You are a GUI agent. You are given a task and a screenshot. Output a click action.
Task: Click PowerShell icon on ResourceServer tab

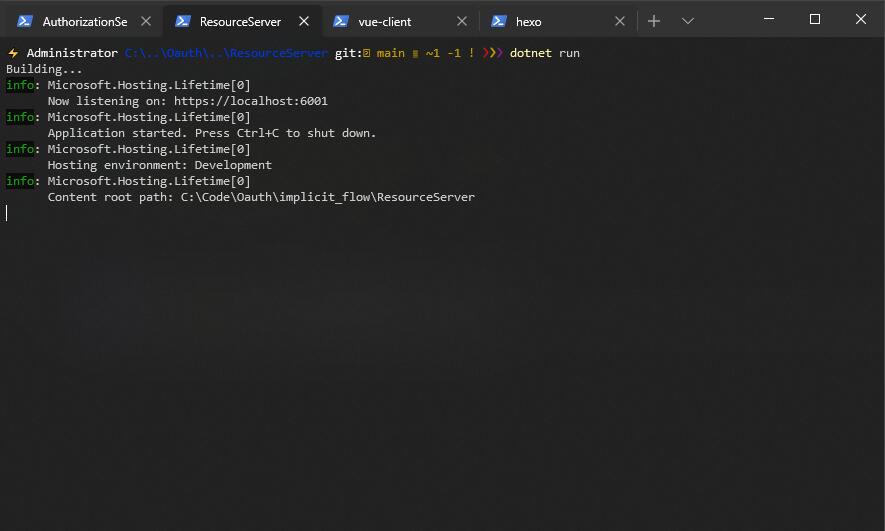pyautogui.click(x=182, y=21)
